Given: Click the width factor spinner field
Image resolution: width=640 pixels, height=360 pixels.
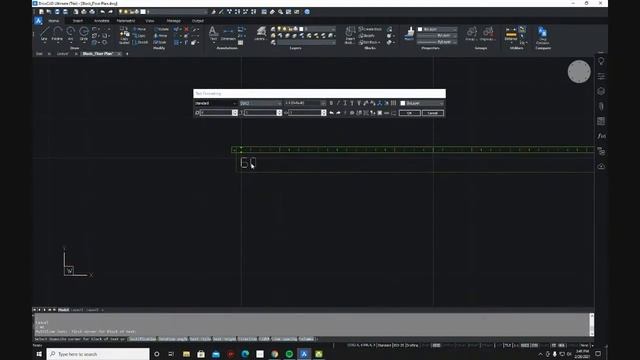Looking at the screenshot, I should click(x=307, y=113).
